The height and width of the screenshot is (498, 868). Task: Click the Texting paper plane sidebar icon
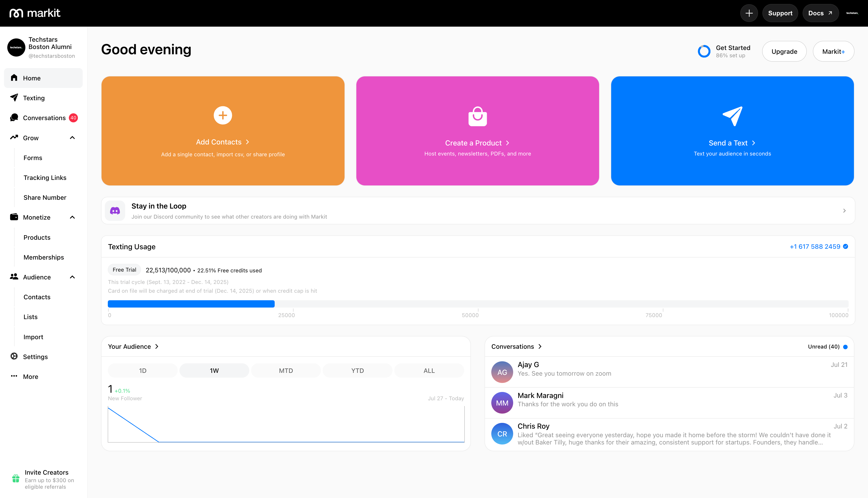(x=14, y=97)
